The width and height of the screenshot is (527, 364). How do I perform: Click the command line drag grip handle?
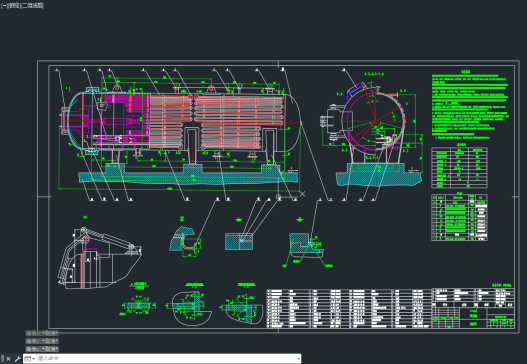click(2, 359)
